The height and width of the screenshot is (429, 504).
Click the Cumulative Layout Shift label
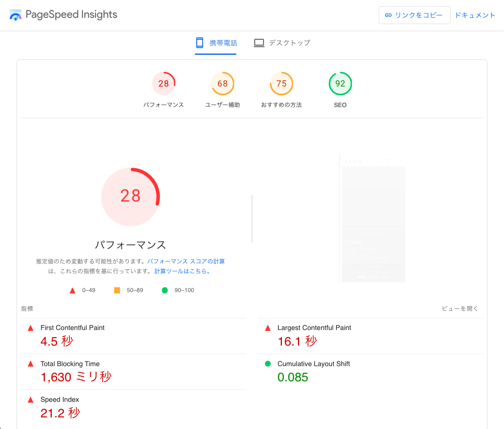click(x=314, y=364)
